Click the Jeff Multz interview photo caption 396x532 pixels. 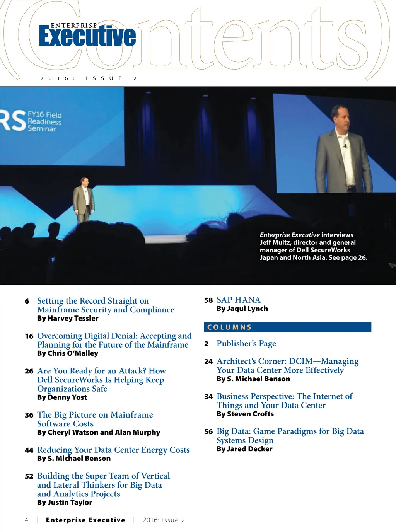(313, 246)
